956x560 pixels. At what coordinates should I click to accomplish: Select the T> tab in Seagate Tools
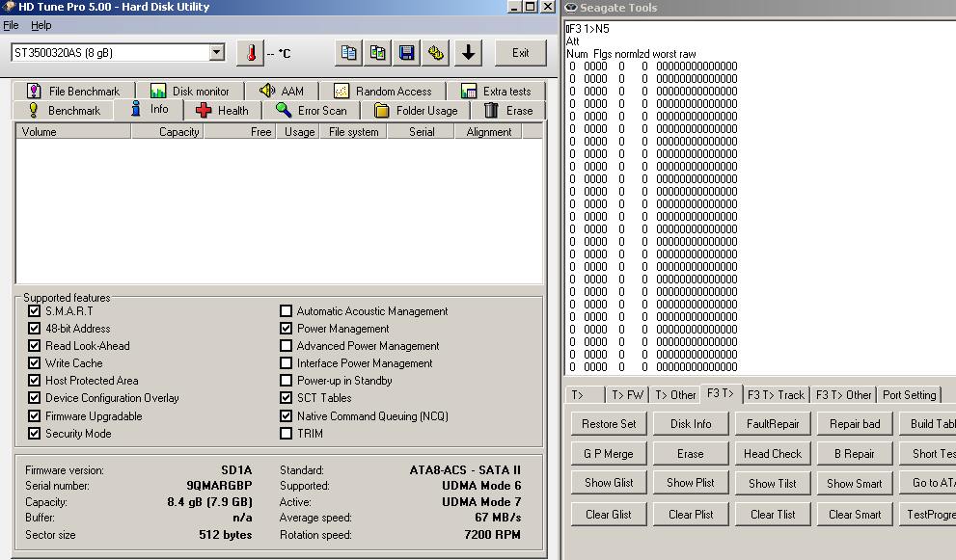pos(585,395)
